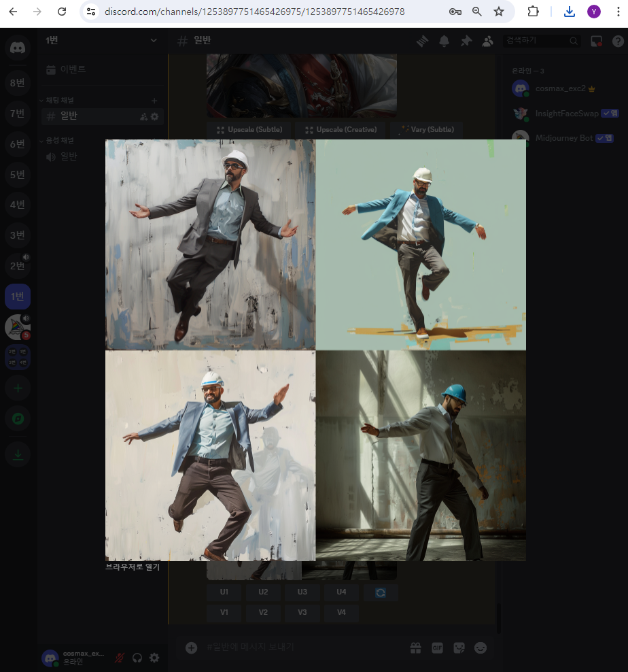Toggle headphone deafen in user panel
628x672 pixels.
coord(137,658)
